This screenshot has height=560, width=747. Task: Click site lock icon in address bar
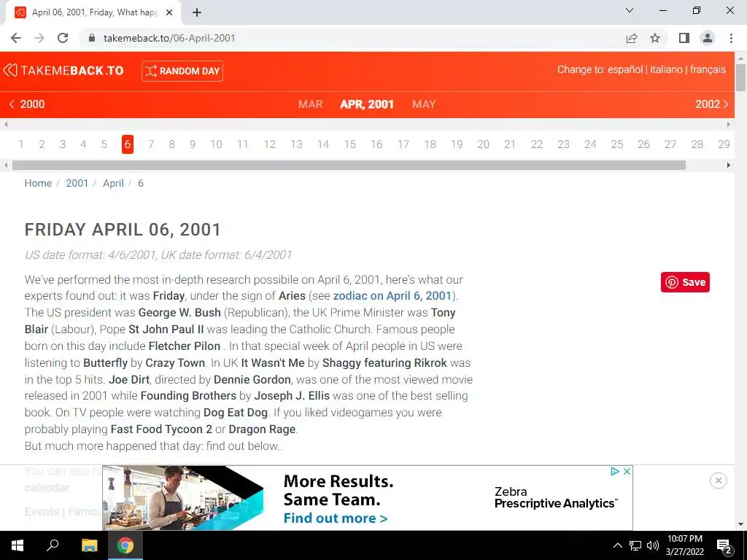pyautogui.click(x=92, y=38)
